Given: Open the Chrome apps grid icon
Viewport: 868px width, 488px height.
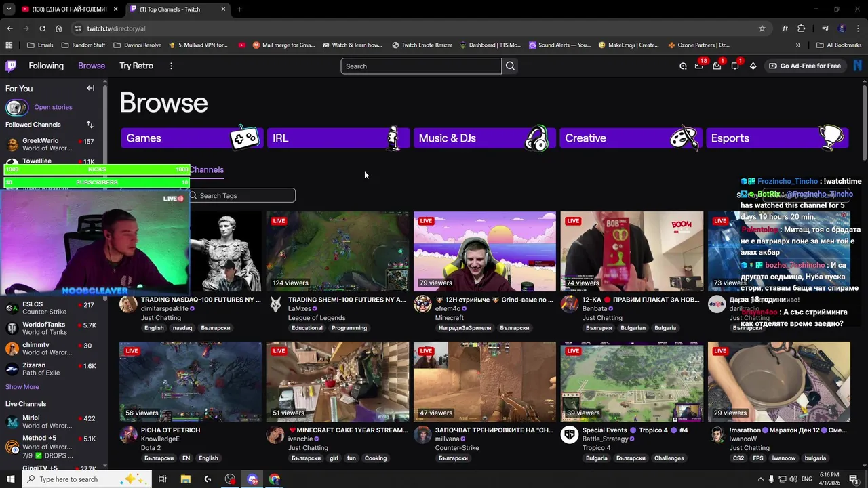Looking at the screenshot, I should pyautogui.click(x=9, y=45).
